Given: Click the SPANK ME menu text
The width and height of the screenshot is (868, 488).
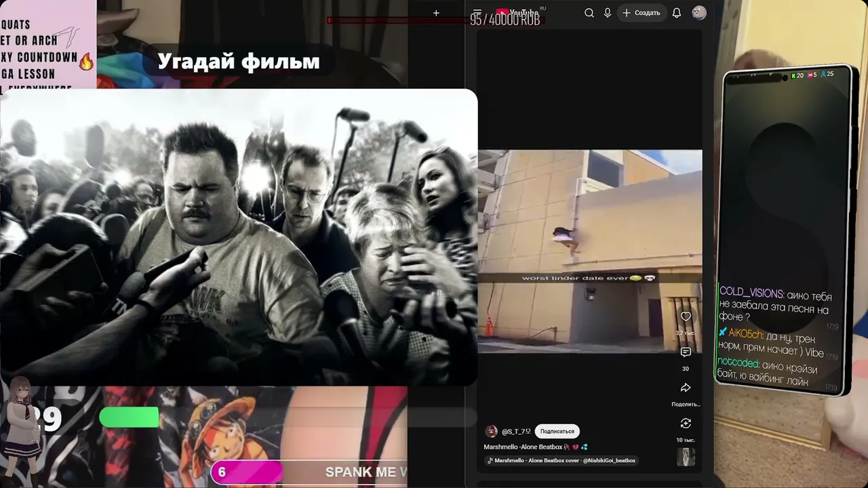Looking at the screenshot, I should pyautogui.click(x=366, y=472).
